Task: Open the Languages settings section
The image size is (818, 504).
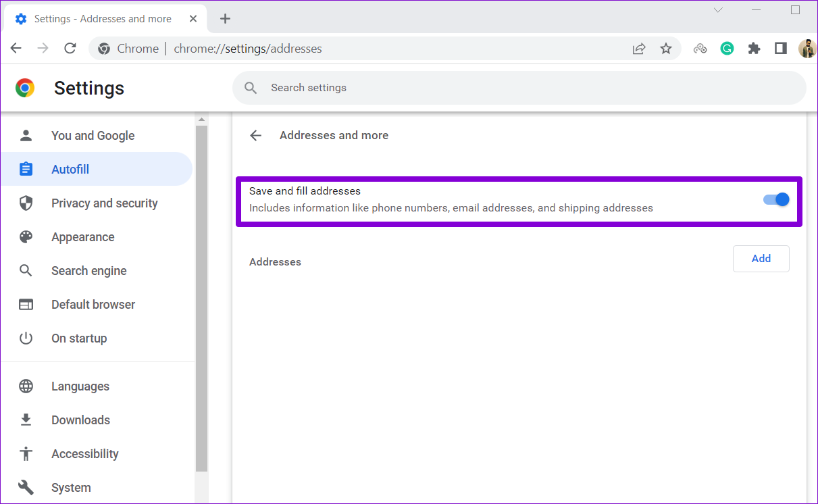Action: [x=80, y=386]
